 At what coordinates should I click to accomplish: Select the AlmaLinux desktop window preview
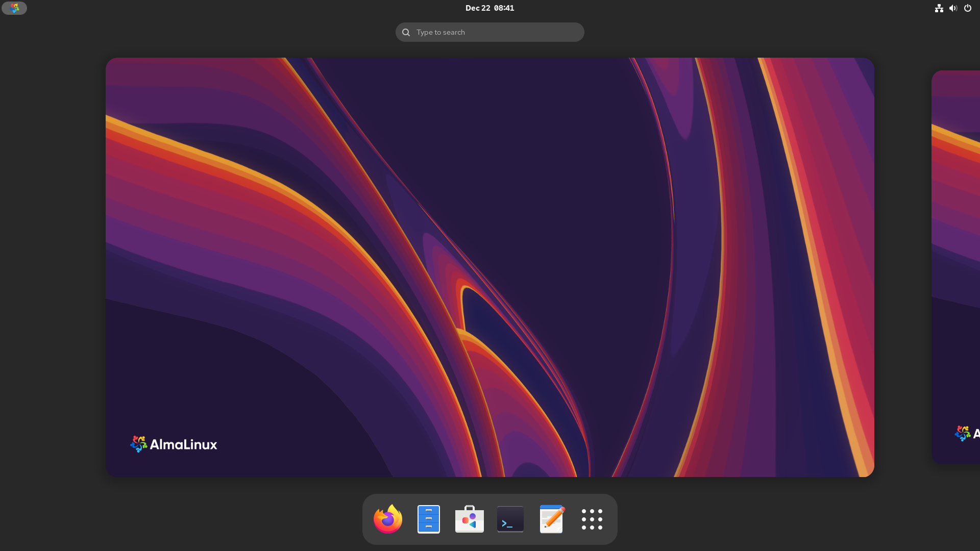pyautogui.click(x=490, y=267)
